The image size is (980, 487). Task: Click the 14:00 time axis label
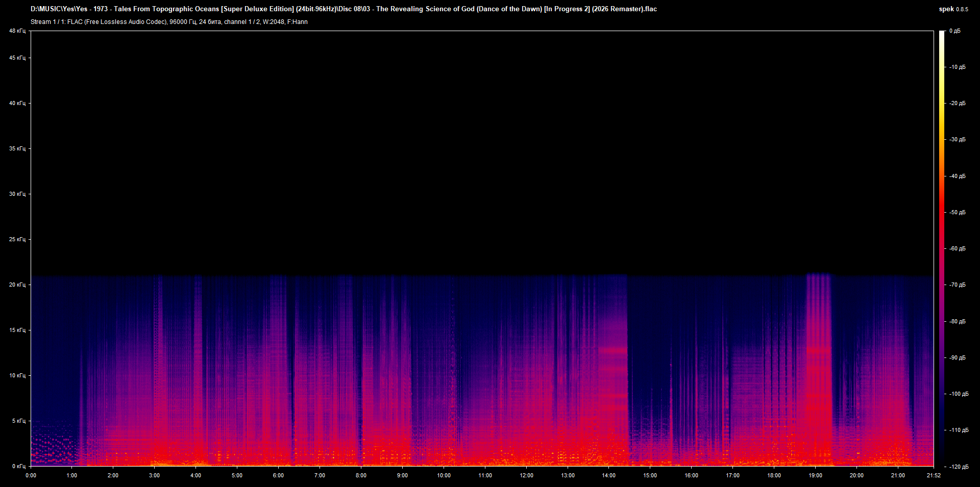[x=608, y=476]
